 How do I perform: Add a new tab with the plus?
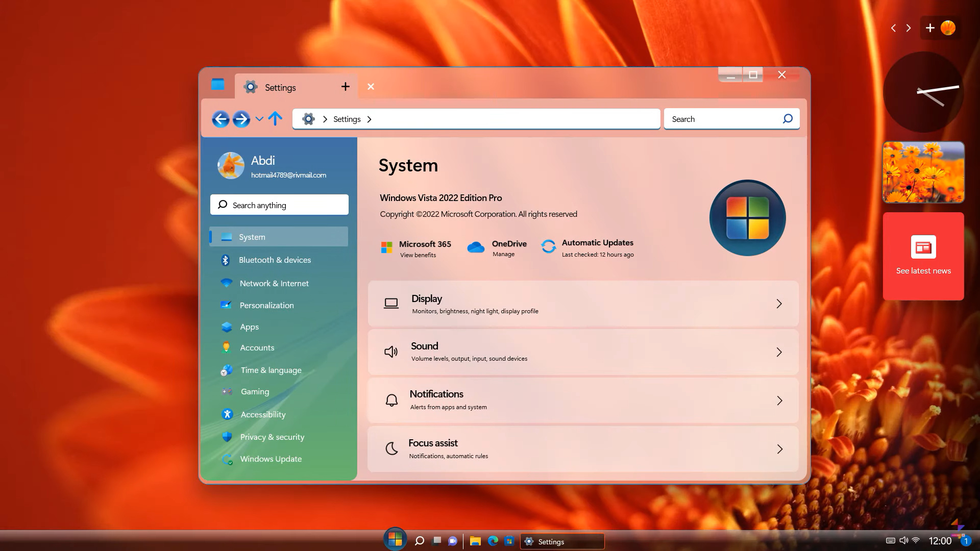(x=346, y=87)
